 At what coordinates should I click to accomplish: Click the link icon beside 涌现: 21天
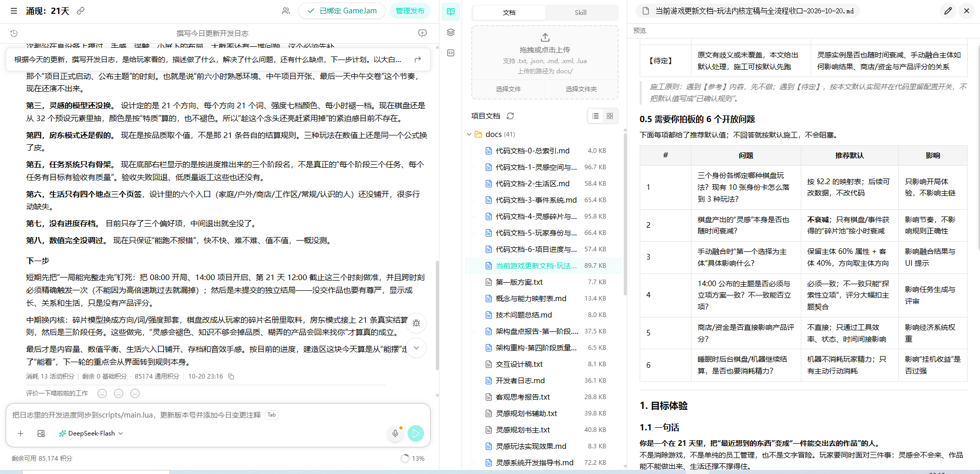(x=81, y=11)
